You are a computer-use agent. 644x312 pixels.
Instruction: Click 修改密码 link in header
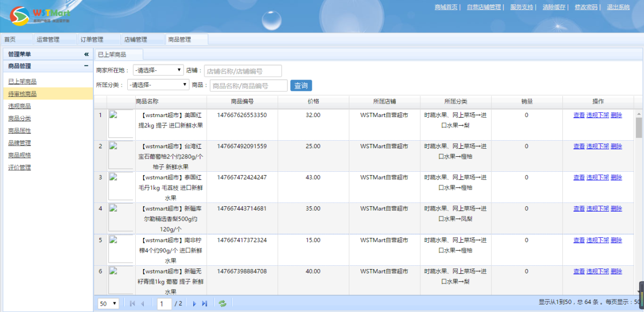coord(586,7)
